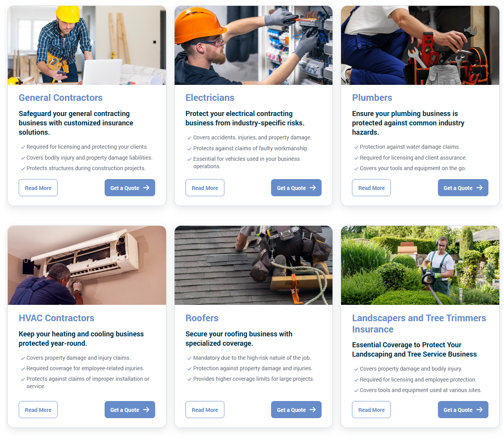
Task: Open the General Contractors heading link
Action: click(61, 98)
